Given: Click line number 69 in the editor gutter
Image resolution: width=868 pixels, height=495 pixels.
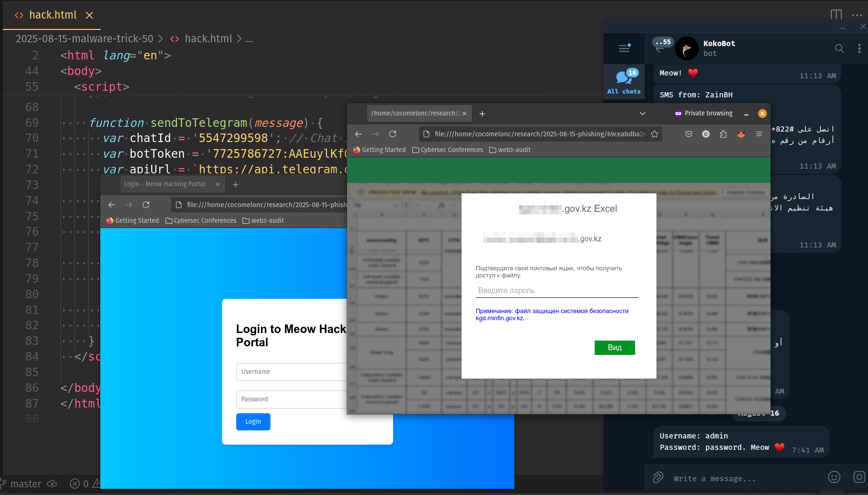Looking at the screenshot, I should [32, 123].
